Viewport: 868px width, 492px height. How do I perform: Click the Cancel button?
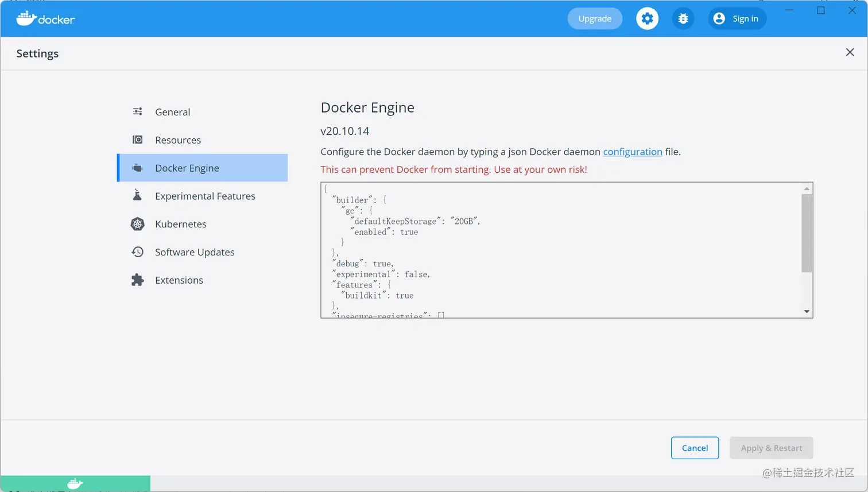click(x=695, y=448)
